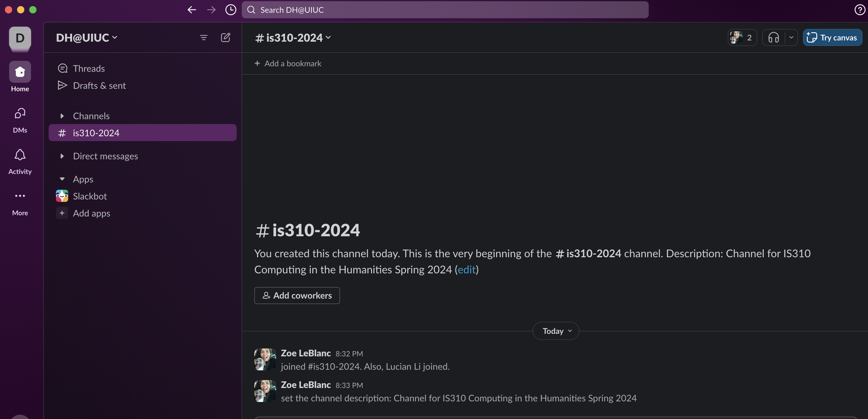Collapse the Apps section
Screen dimensions: 868x419
point(62,179)
